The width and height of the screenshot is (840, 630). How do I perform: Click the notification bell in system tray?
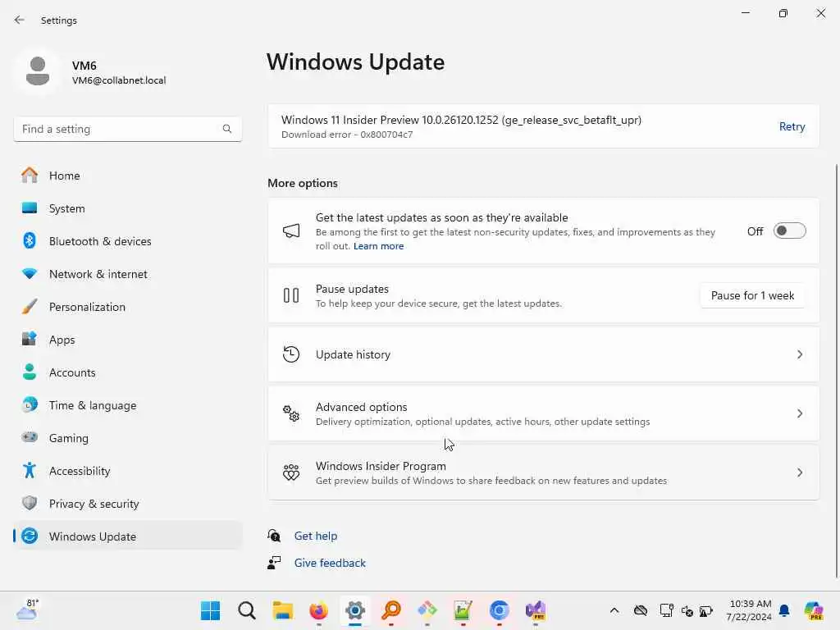click(x=784, y=610)
